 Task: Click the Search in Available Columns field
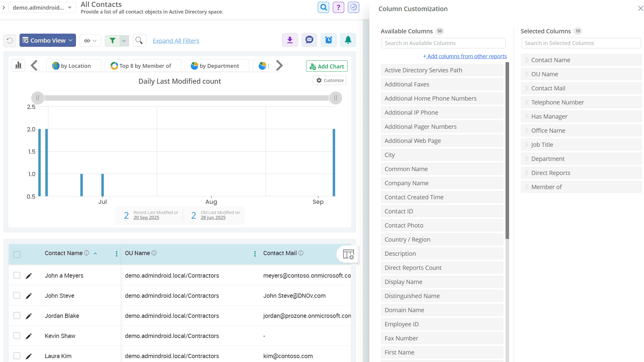[x=443, y=43]
